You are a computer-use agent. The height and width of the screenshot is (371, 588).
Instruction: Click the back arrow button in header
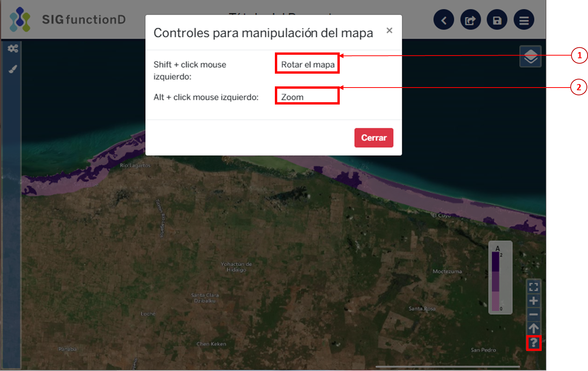tap(444, 20)
